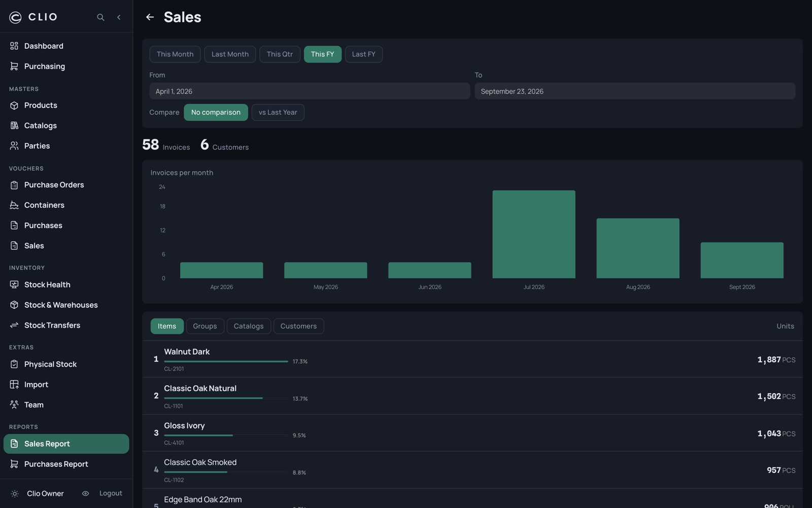
Task: Open the Purchases document icon
Action: (x=14, y=226)
